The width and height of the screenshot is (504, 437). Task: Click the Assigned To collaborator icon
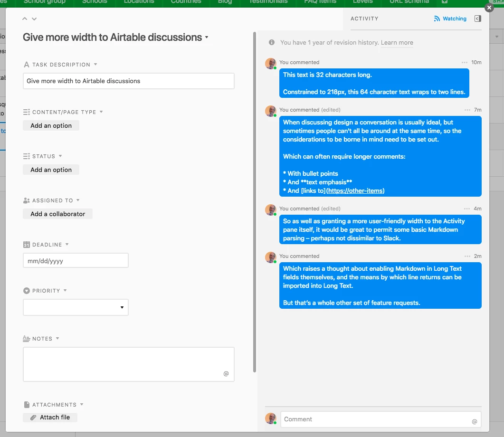coord(27,200)
